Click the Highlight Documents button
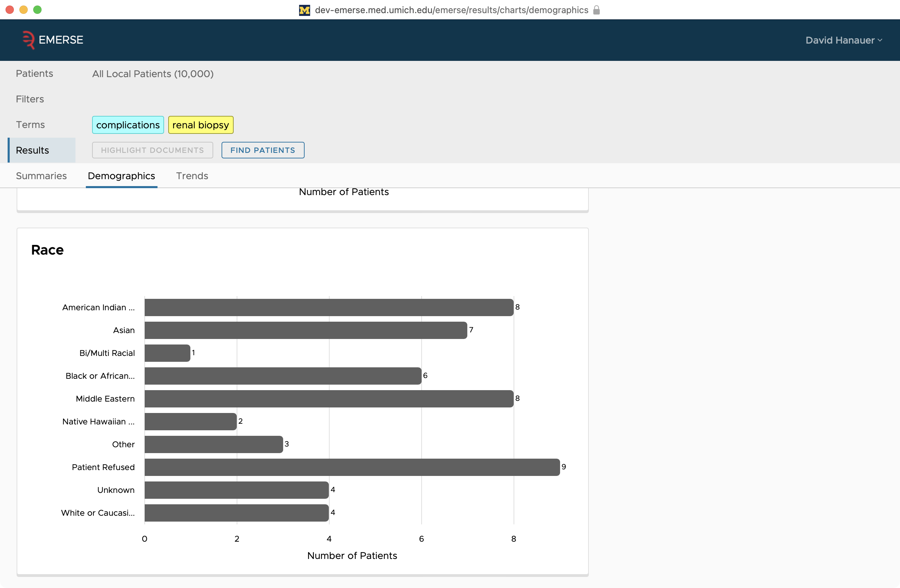 tap(152, 150)
